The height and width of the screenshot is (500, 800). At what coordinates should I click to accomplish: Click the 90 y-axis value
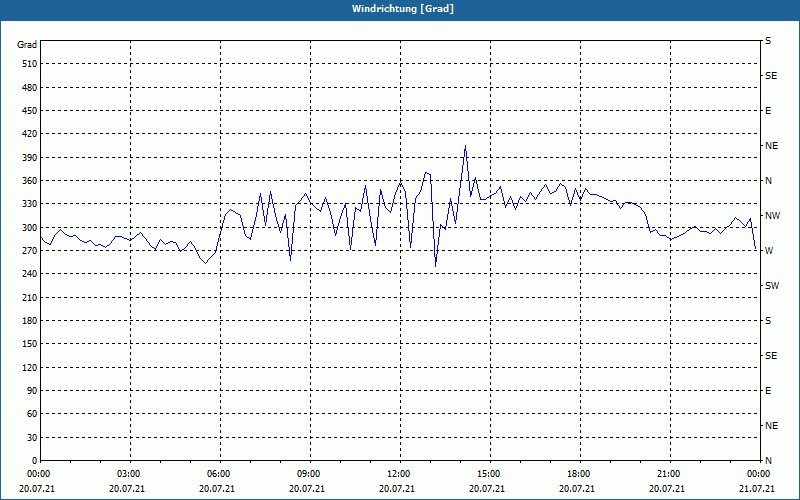[x=32, y=391]
